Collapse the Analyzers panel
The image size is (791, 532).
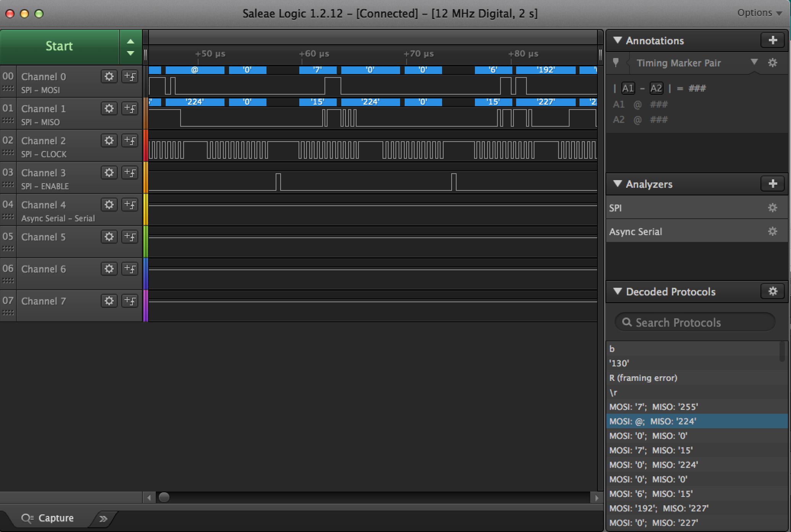617,184
